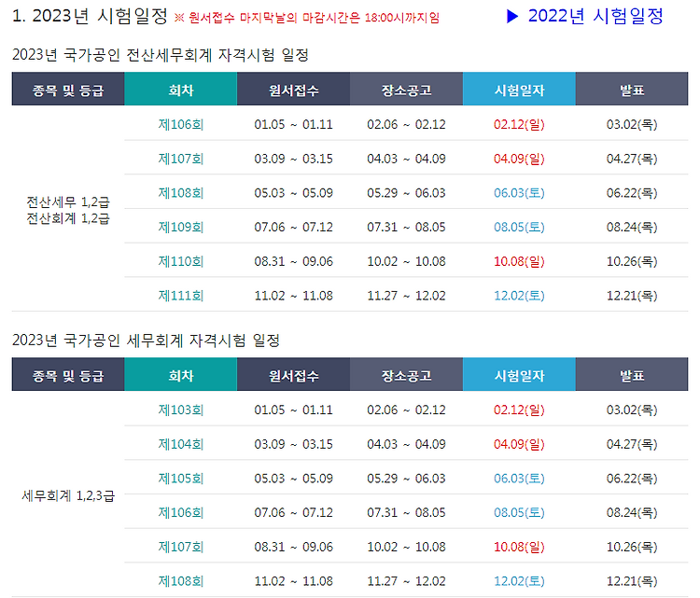Select 장소공고 '04.03 ~ 04.09' in 제104회 row
Viewport: 700px width, 598px height.
[406, 444]
